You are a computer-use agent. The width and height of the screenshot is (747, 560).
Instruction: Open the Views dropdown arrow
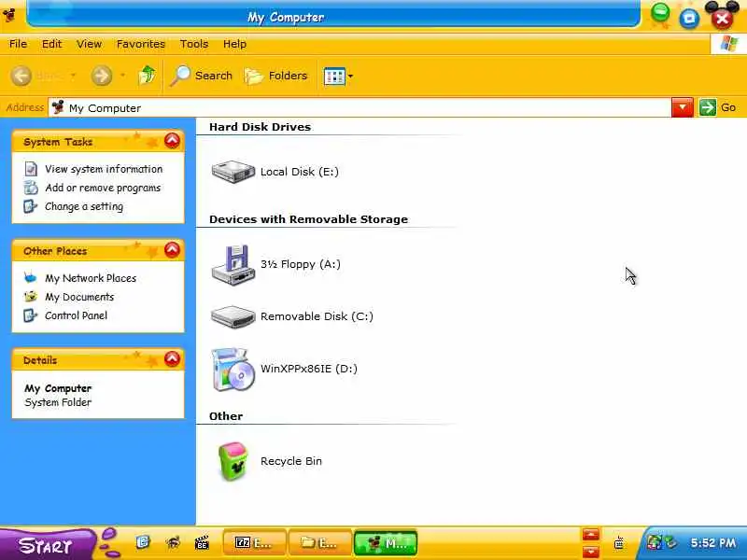coord(351,77)
